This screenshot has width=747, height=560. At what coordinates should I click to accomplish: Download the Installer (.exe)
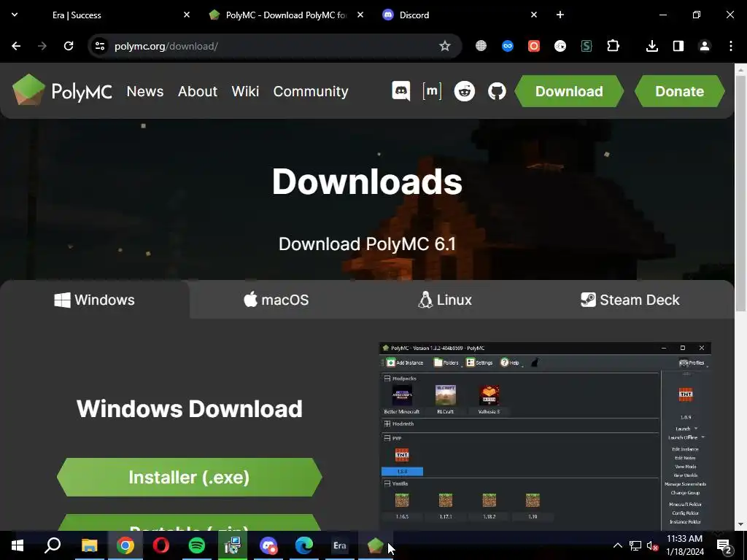[189, 477]
